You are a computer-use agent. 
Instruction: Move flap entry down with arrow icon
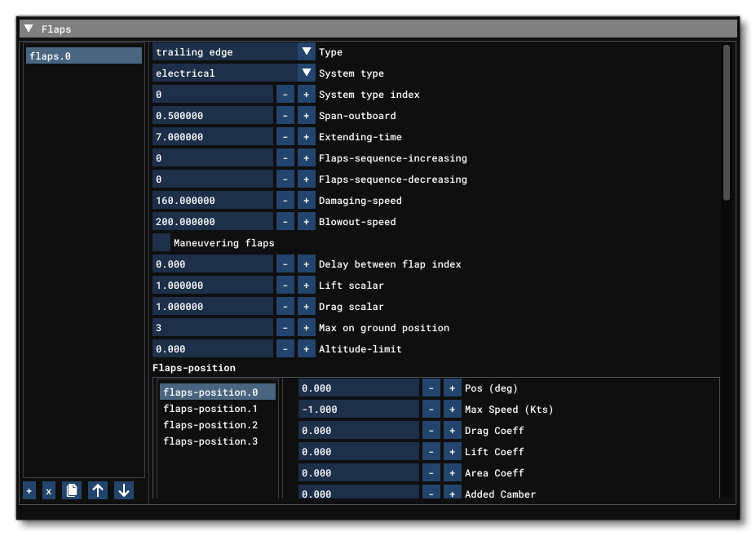[x=123, y=491]
